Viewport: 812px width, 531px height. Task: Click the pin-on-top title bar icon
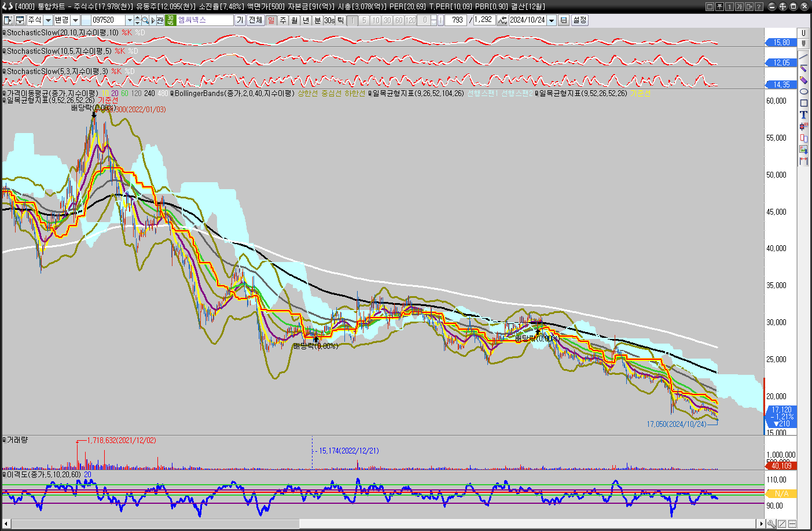pyautogui.click(x=719, y=6)
